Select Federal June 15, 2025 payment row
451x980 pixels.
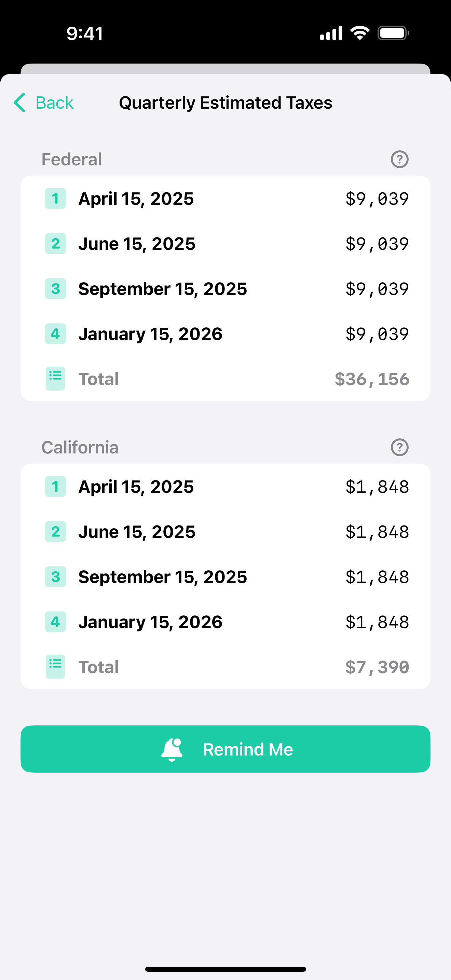tap(225, 244)
